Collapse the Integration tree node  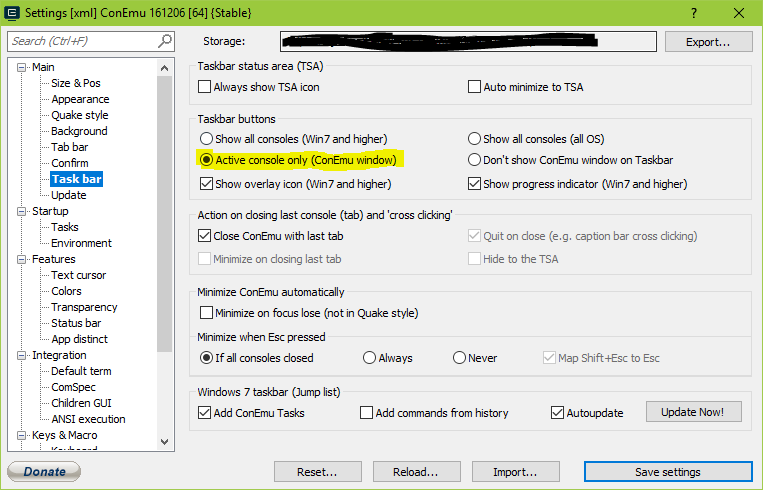(22, 355)
